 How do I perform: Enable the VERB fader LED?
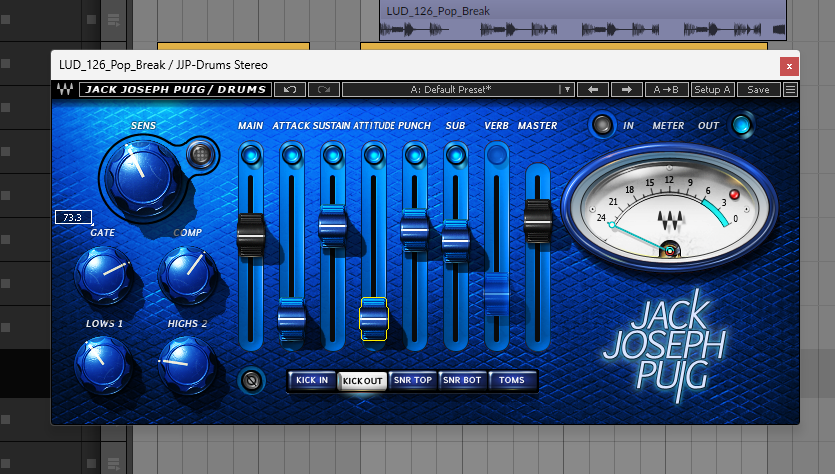click(496, 156)
